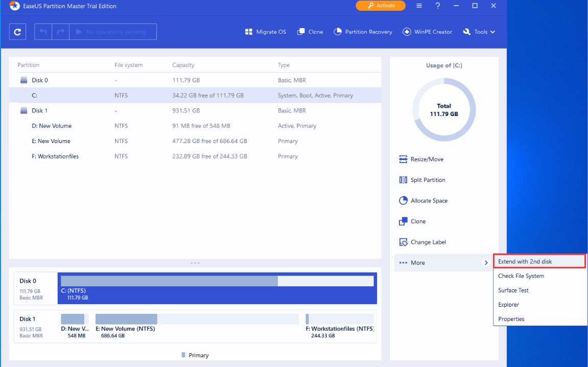Select Surface Test option
This screenshot has width=588, height=367.
pos(513,290)
